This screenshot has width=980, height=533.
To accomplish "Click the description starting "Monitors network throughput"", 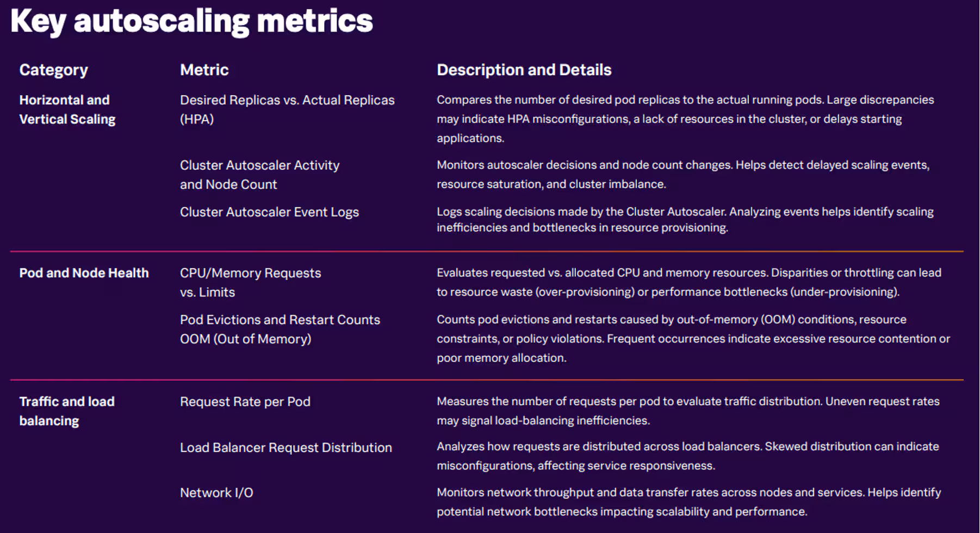I will pyautogui.click(x=689, y=501).
